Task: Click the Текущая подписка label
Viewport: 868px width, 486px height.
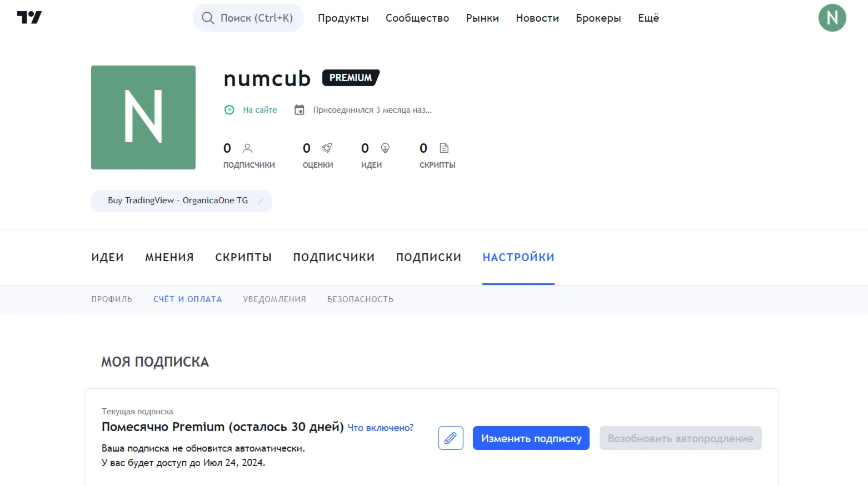Action: (137, 412)
